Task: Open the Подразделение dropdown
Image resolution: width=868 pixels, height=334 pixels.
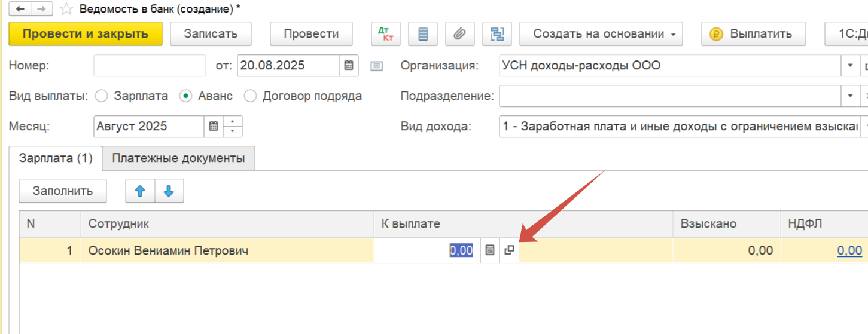Action: pos(850,96)
